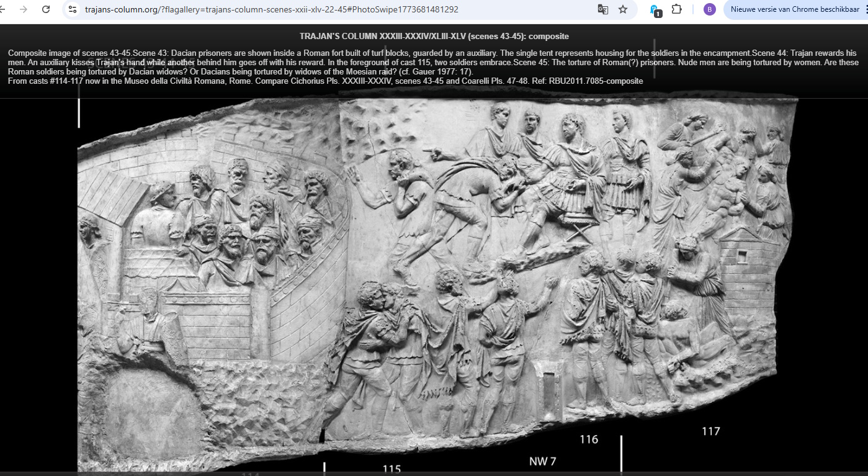This screenshot has height=476, width=868.
Task: Bookmark this page with the star icon
Action: coord(623,9)
